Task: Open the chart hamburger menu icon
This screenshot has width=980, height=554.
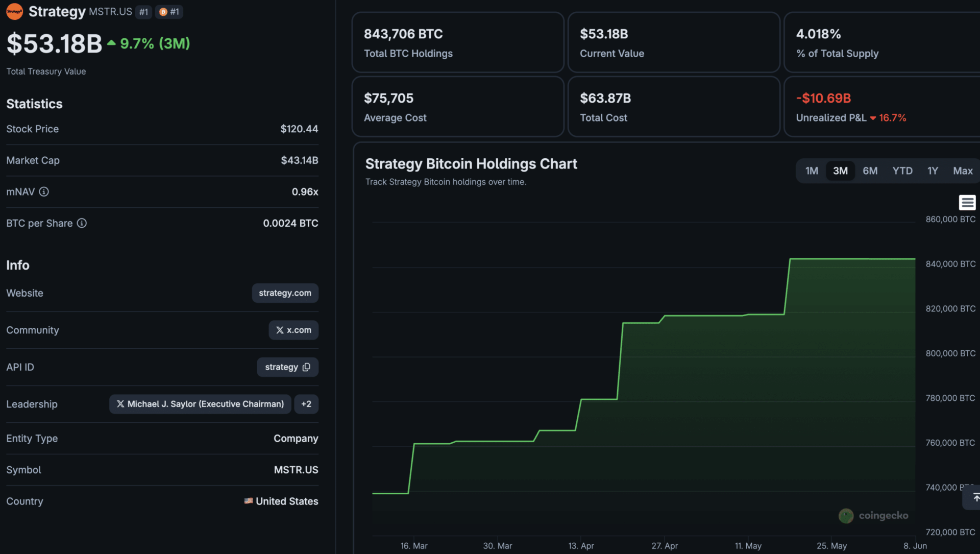Action: click(967, 202)
